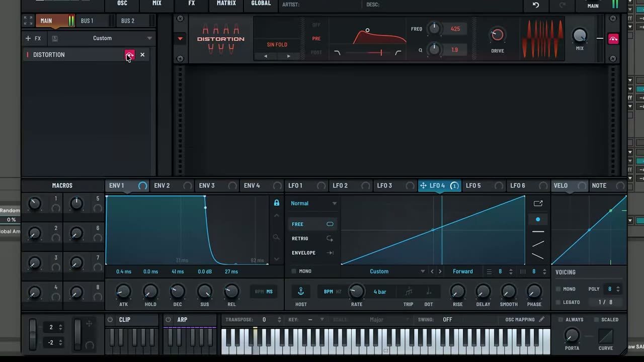Click LFO 4 drag-to-assign cross icon
Viewport: 644px width, 362px height.
click(423, 186)
